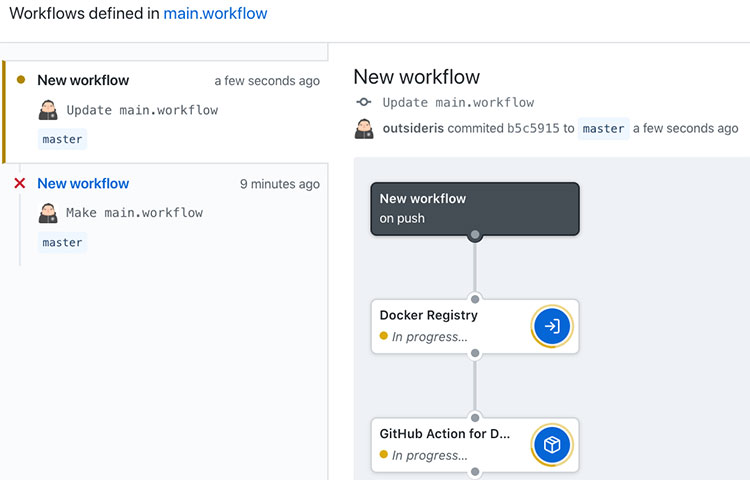Select the in-progress New workflow run
Screen dimensions: 750x480
[x=165, y=112]
